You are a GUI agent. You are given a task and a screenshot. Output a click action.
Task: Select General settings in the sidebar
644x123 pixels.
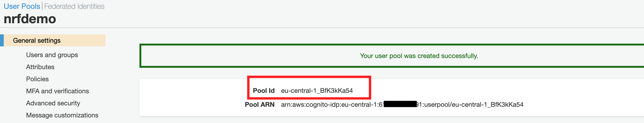point(37,41)
